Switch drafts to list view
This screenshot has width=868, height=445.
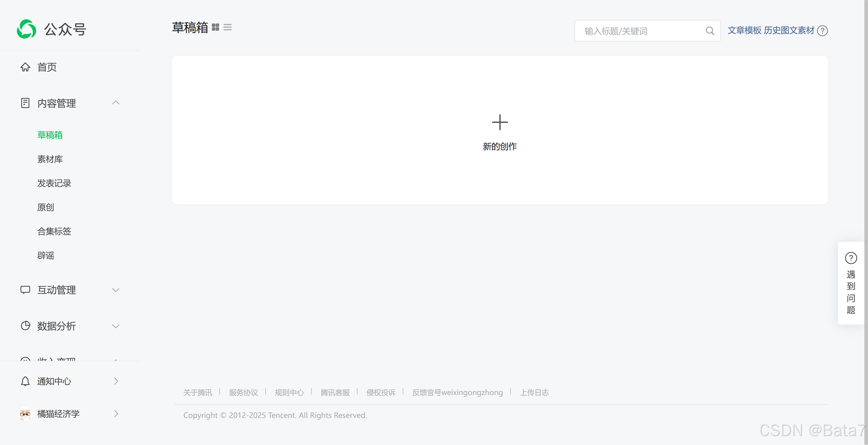[x=228, y=27]
